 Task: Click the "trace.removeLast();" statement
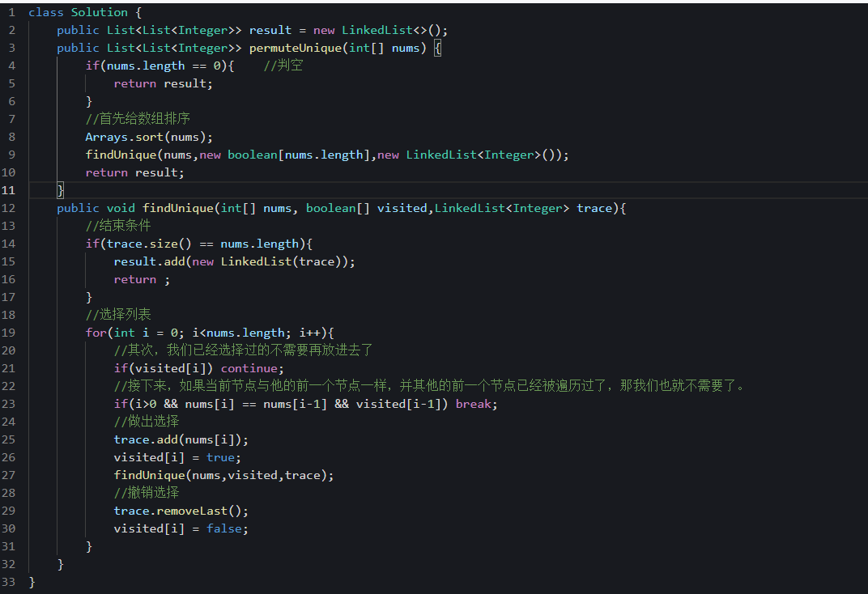(181, 511)
